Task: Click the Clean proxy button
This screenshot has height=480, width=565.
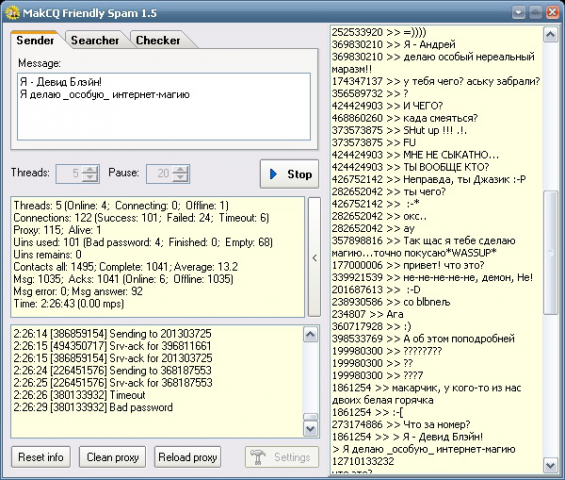Action: click(x=112, y=457)
